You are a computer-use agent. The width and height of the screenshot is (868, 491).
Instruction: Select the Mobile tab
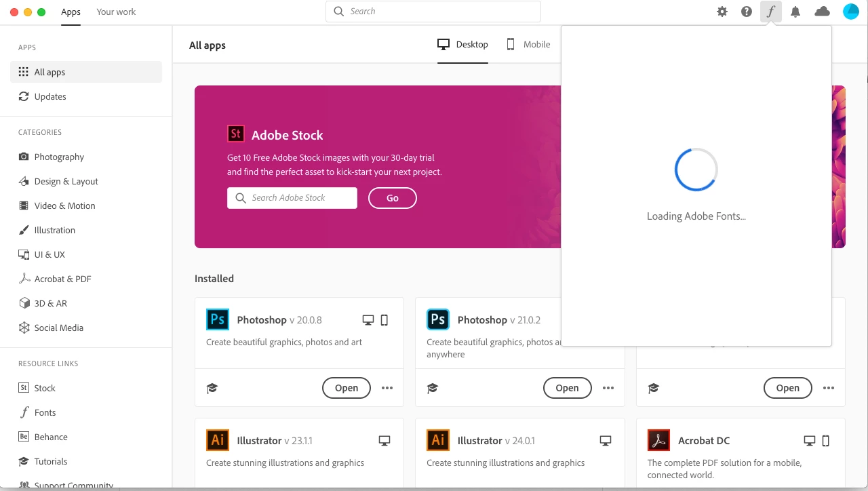click(528, 45)
